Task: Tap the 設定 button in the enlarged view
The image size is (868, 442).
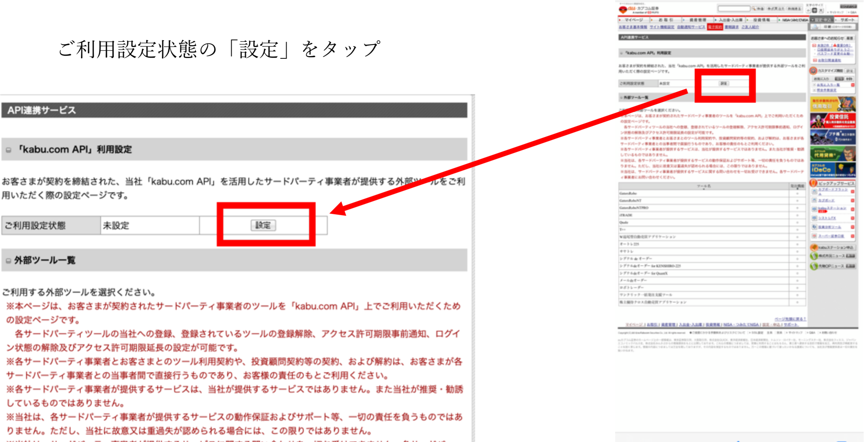Action: click(263, 225)
